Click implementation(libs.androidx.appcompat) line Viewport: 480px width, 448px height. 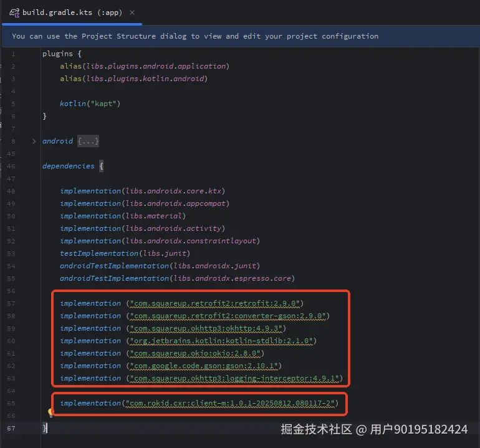(145, 204)
